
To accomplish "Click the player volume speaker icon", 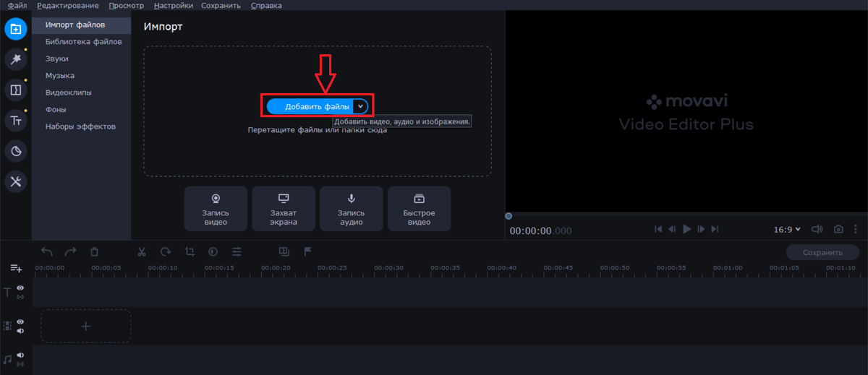I will [817, 229].
